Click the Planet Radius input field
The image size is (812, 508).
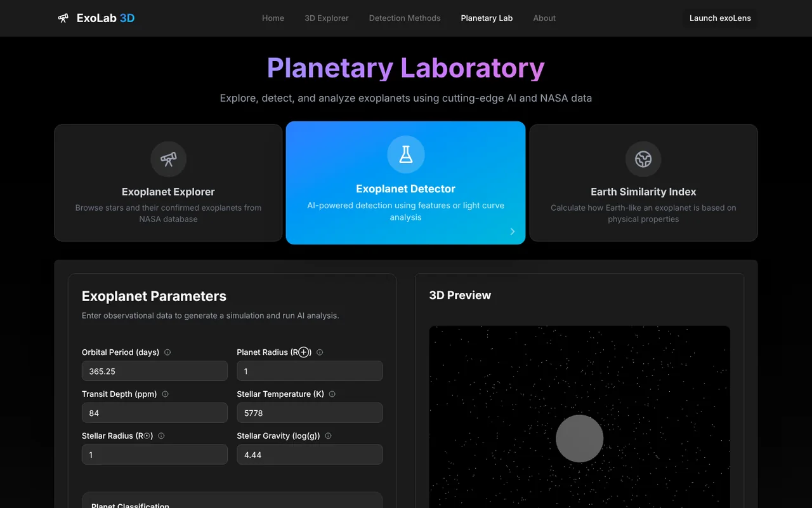pos(310,371)
